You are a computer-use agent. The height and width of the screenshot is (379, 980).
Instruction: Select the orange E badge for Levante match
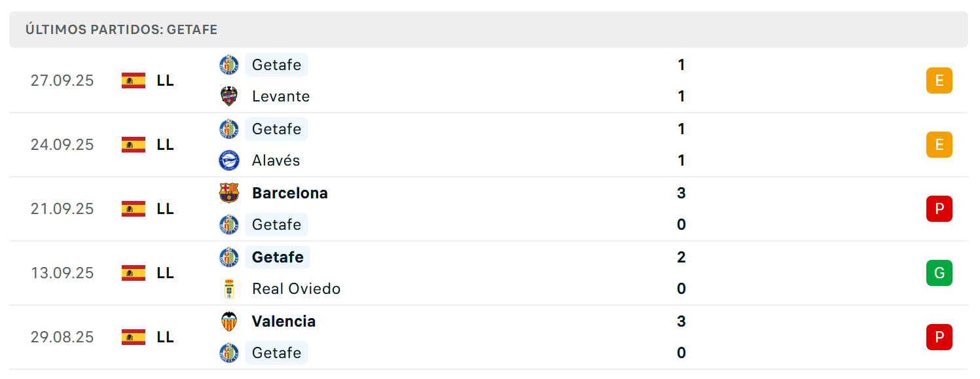pos(939,81)
